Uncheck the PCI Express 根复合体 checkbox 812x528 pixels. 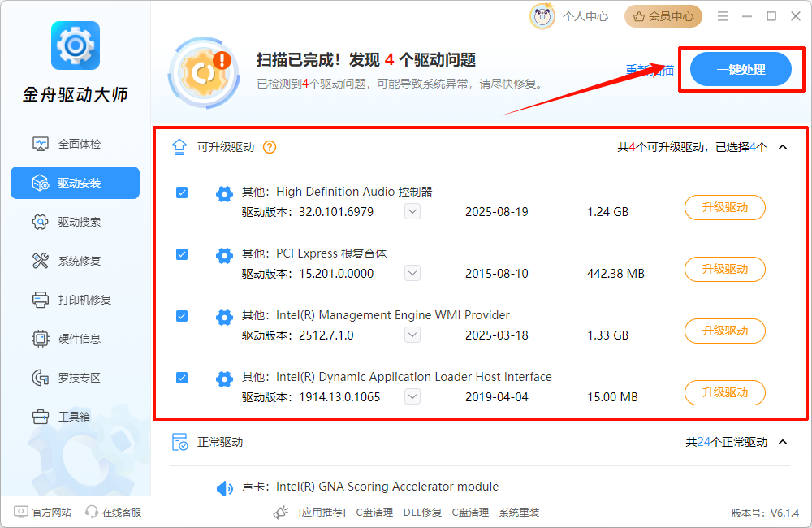182,254
